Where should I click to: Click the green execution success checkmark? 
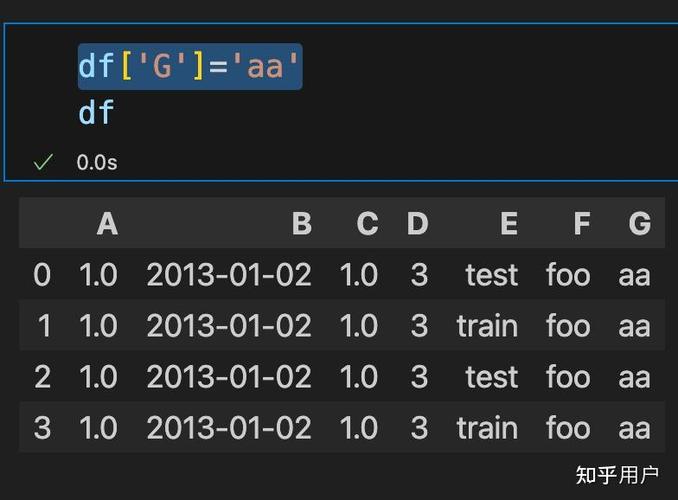(43, 162)
